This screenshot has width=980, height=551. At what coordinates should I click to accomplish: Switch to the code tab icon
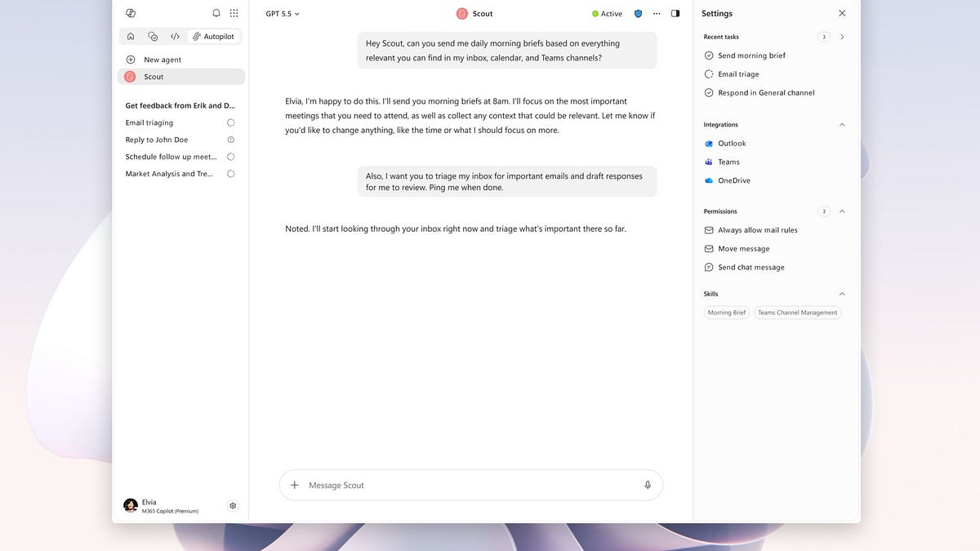click(175, 36)
